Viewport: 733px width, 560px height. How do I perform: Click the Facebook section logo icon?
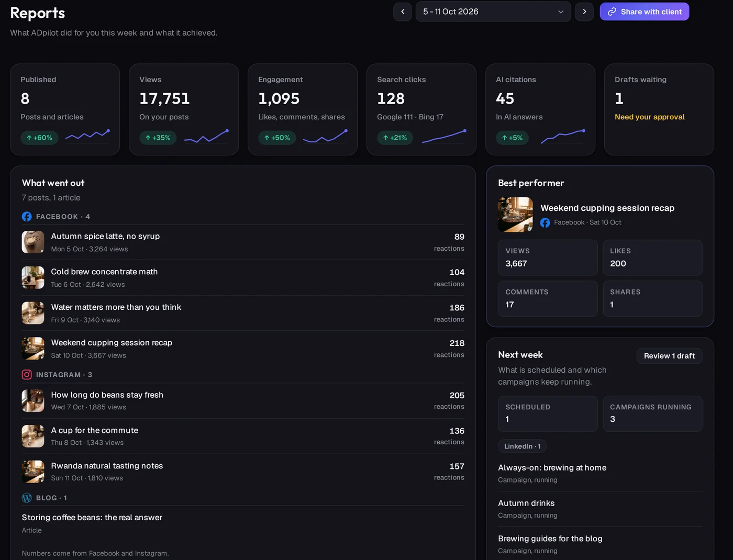click(x=27, y=217)
